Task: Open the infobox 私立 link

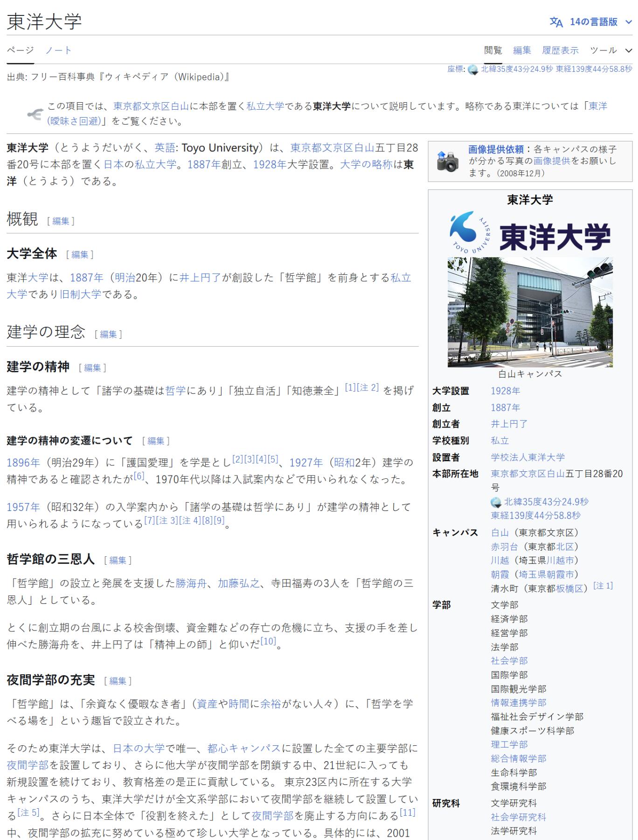Action: click(499, 441)
